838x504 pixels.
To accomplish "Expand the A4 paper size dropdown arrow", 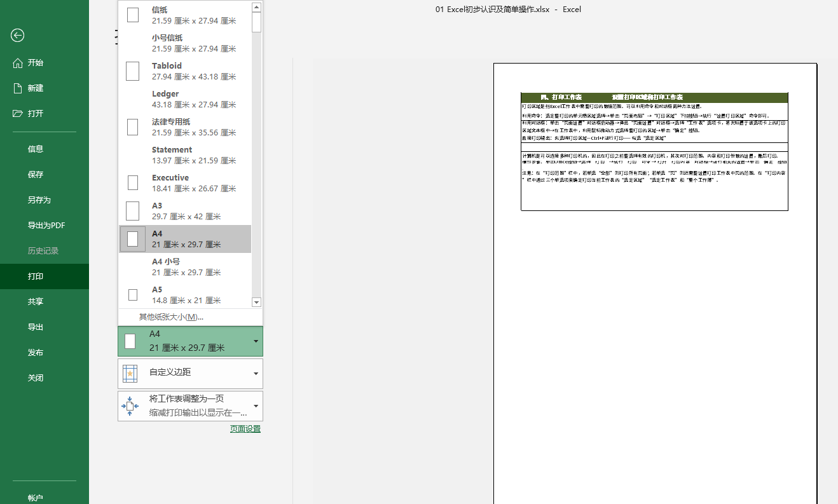I will [x=256, y=341].
